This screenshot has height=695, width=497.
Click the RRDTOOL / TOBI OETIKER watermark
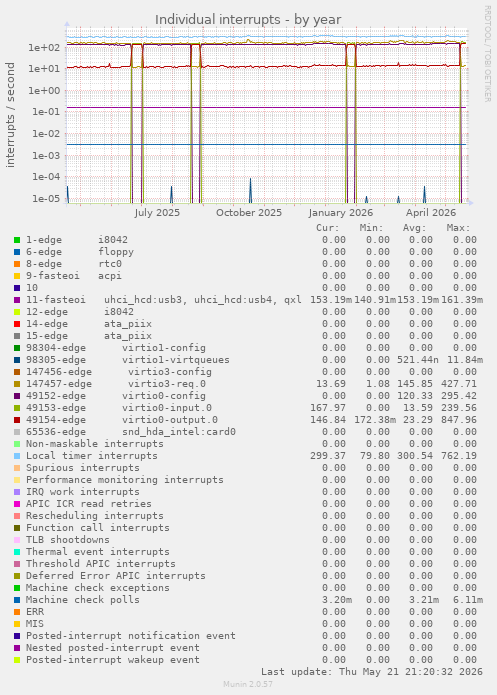pyautogui.click(x=487, y=54)
